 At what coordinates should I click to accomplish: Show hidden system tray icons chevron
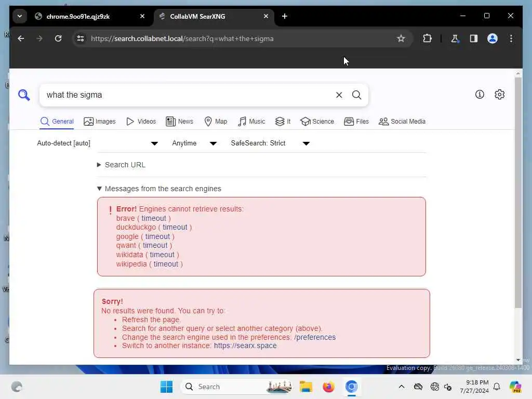click(x=402, y=387)
